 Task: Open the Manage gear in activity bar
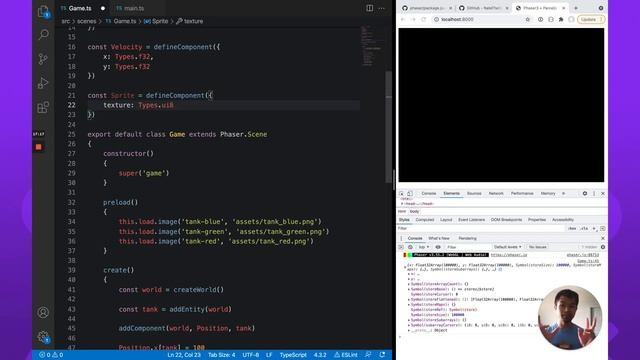(43, 337)
